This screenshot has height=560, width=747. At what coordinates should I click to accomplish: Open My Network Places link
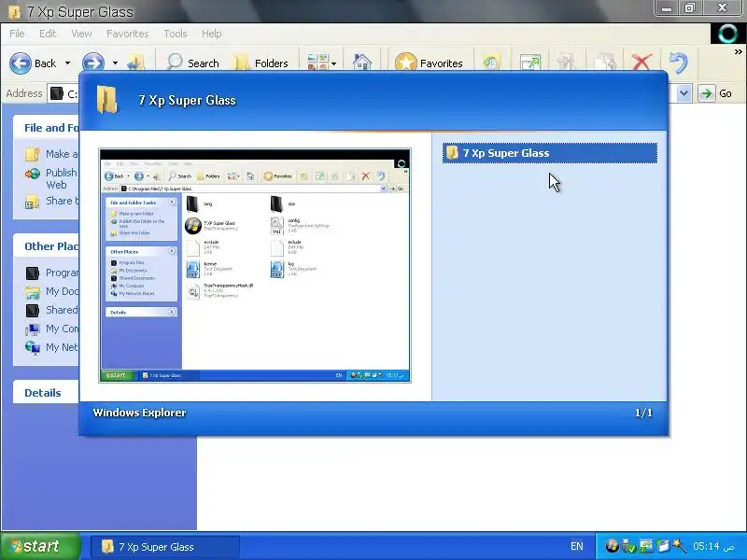51,347
